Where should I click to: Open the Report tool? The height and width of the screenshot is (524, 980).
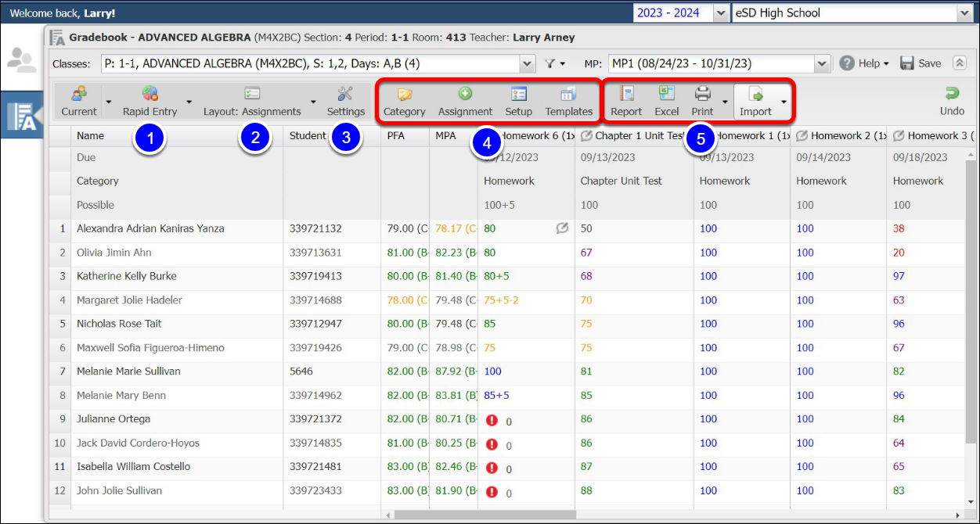click(626, 102)
